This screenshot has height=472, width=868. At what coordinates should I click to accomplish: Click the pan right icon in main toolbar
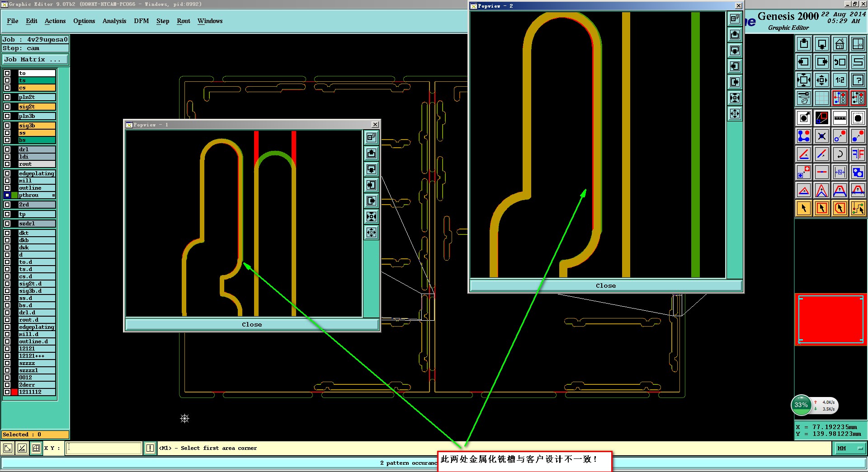(x=821, y=62)
